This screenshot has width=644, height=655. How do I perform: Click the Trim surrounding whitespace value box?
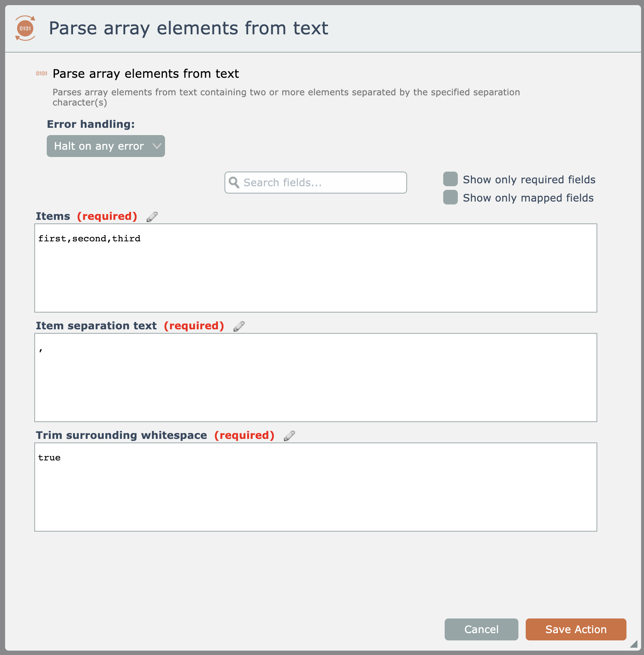[316, 487]
